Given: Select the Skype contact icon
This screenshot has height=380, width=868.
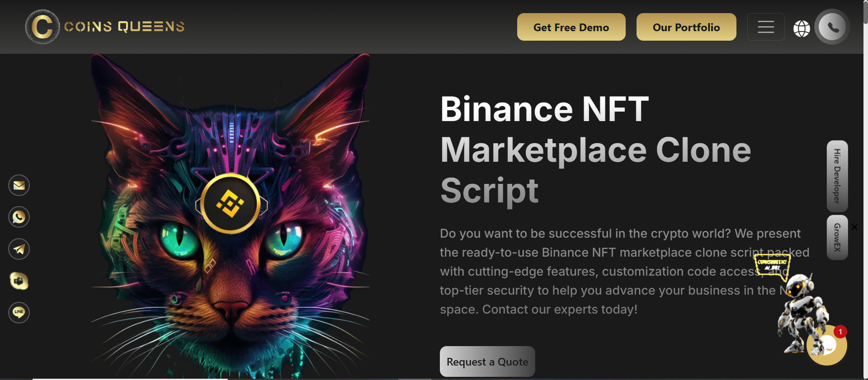Looking at the screenshot, I should point(19,281).
